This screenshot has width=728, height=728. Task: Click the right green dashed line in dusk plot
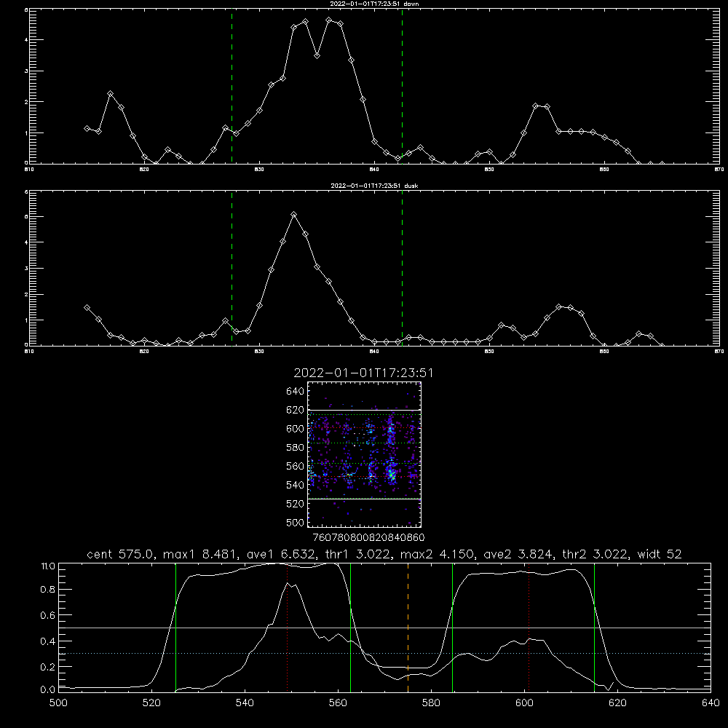coord(402,268)
